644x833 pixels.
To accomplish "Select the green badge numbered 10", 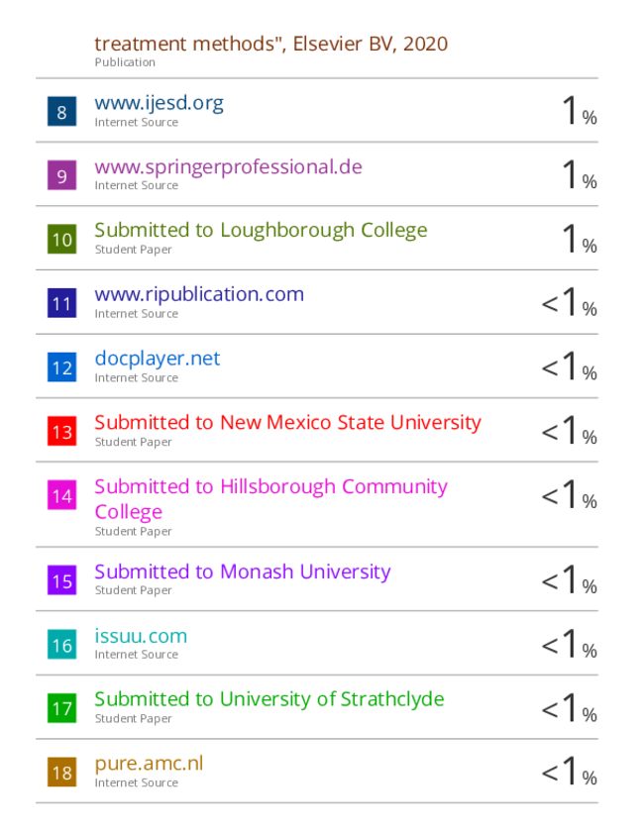I will (x=61, y=239).
